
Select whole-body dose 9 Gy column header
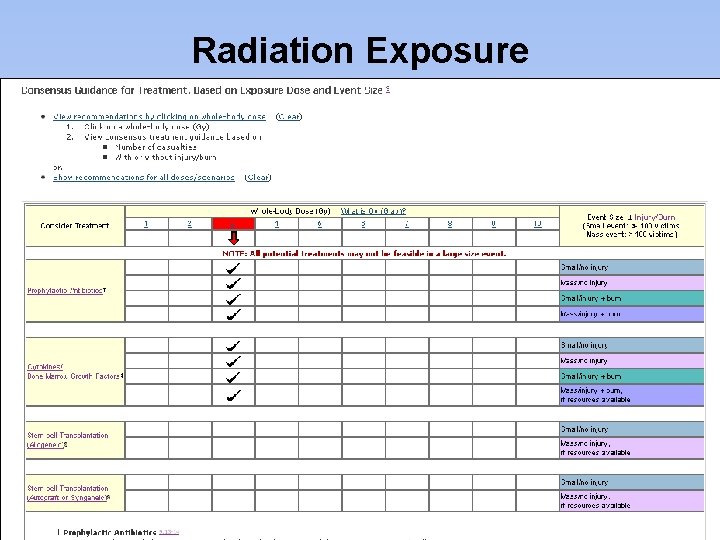494,224
